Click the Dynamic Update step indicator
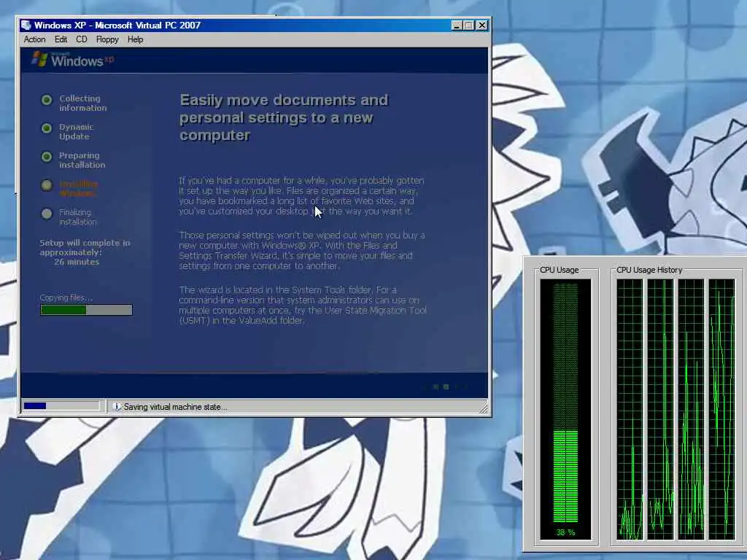 click(x=47, y=128)
